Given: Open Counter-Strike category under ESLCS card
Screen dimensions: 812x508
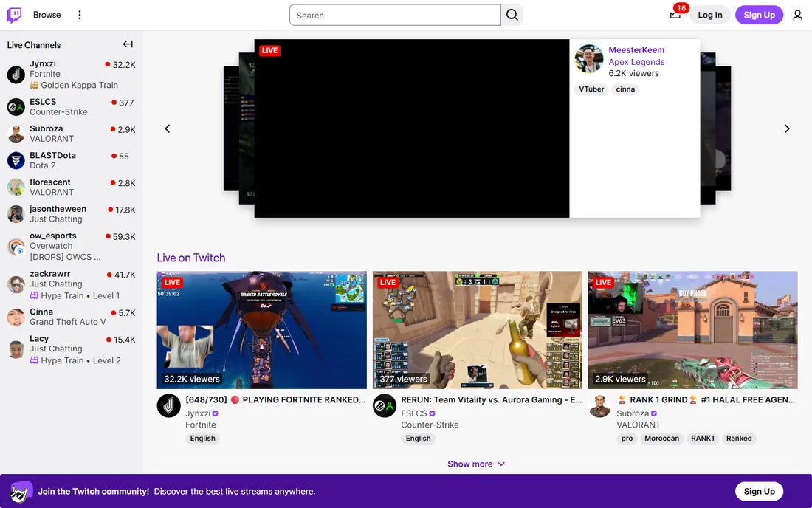Looking at the screenshot, I should [x=430, y=425].
